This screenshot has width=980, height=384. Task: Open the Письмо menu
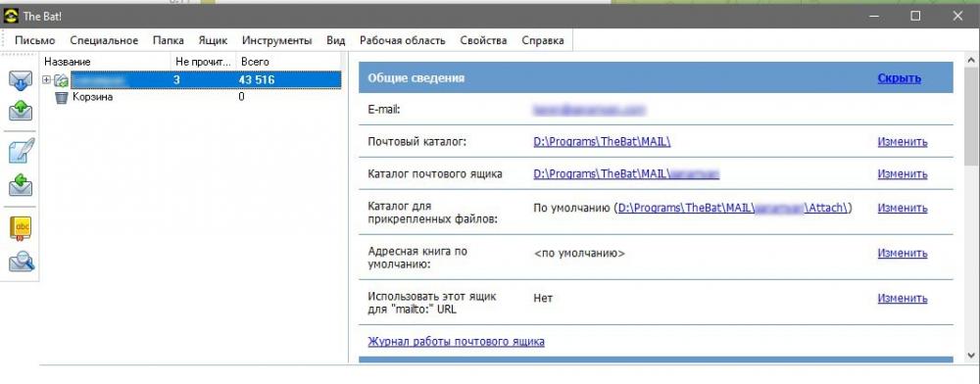click(x=35, y=40)
